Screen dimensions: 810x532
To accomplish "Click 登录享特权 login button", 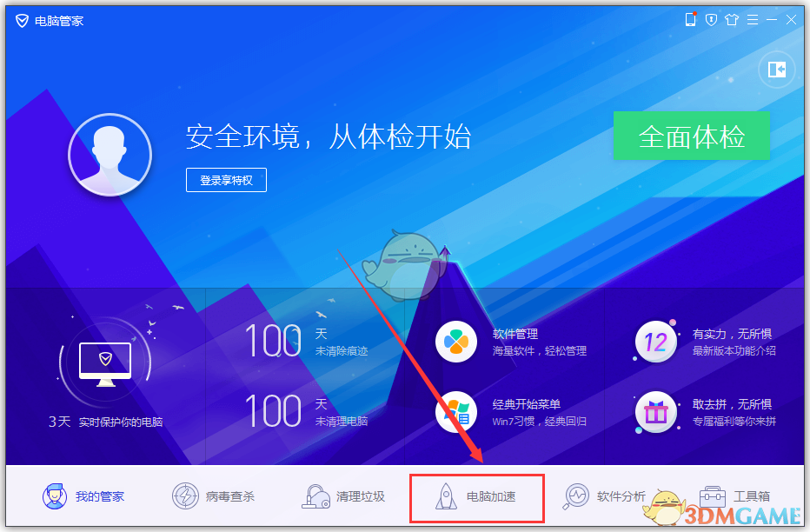I will (226, 180).
